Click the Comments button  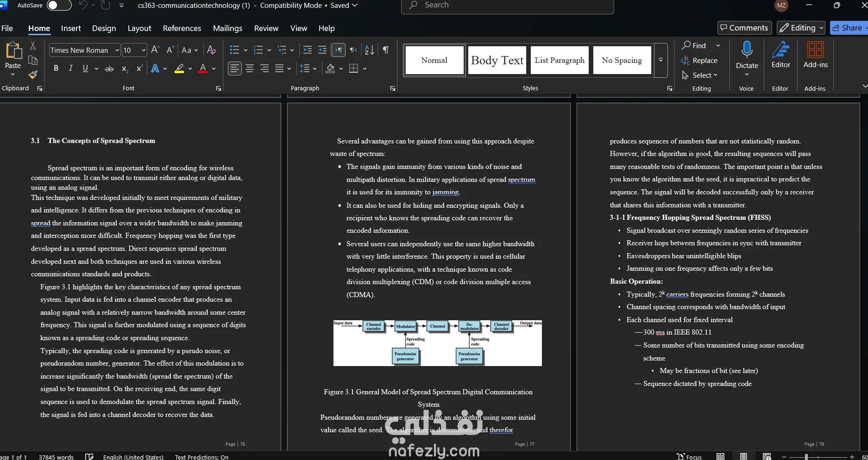pyautogui.click(x=744, y=28)
